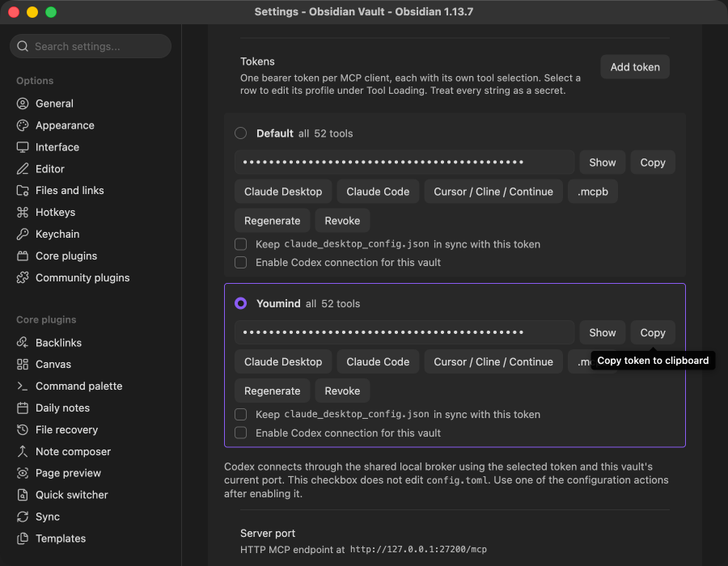The width and height of the screenshot is (728, 566).
Task: Click the masked Default token field
Action: click(x=404, y=163)
